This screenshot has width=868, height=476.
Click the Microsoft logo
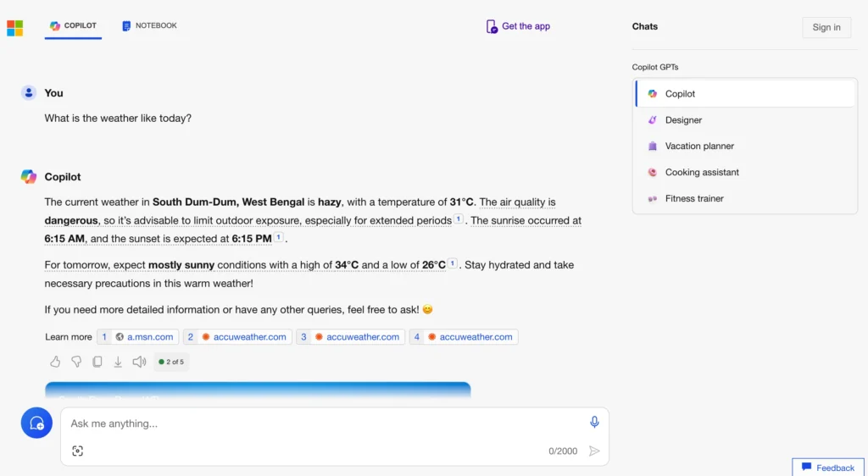click(x=15, y=28)
